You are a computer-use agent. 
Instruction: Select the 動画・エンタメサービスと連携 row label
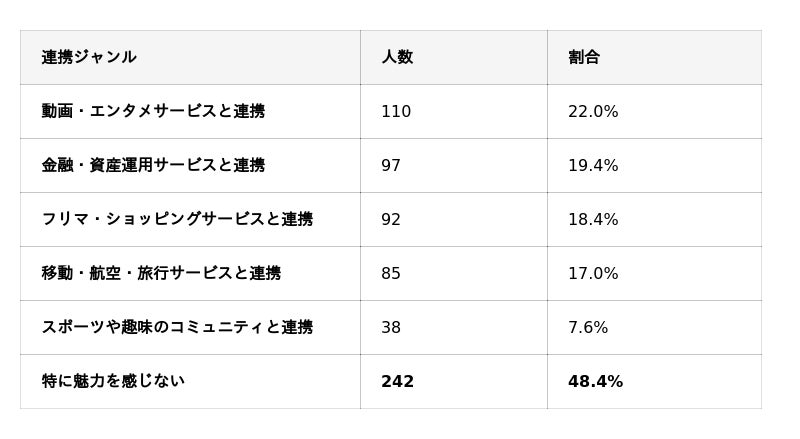point(153,111)
